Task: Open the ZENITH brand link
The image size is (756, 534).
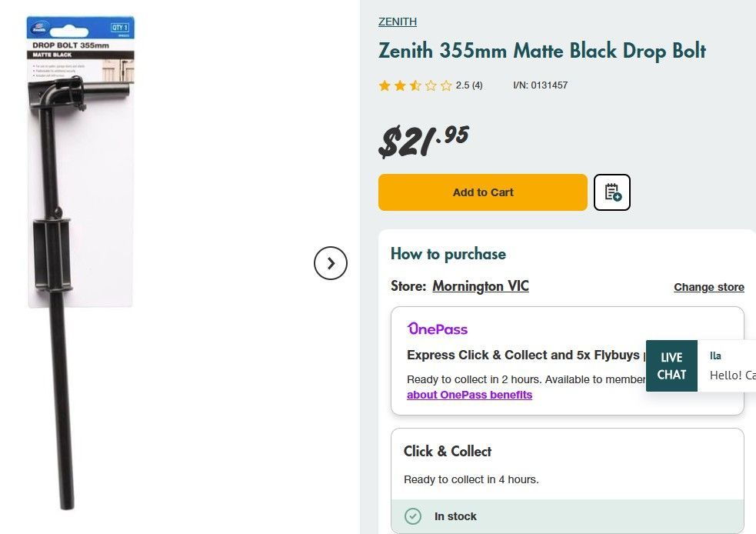Action: 398,22
